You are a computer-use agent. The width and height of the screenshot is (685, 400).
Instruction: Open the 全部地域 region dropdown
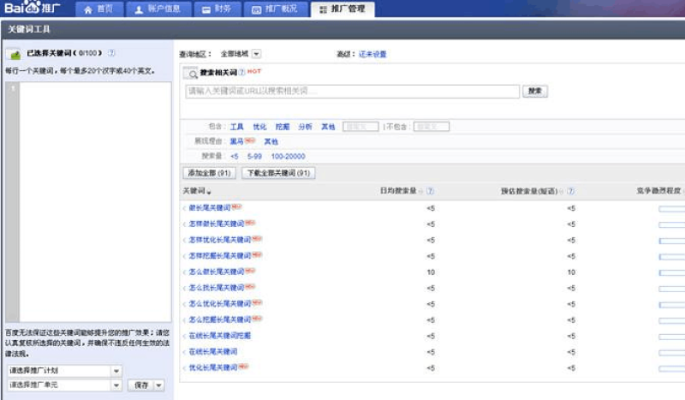(x=256, y=54)
